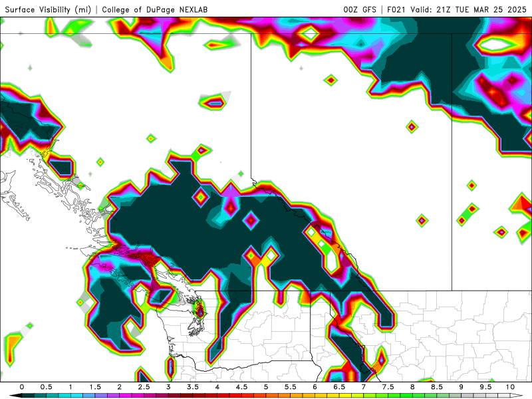Click the colorbar scale label '0.5'
Screen dimensions: 532x399
tap(46, 387)
